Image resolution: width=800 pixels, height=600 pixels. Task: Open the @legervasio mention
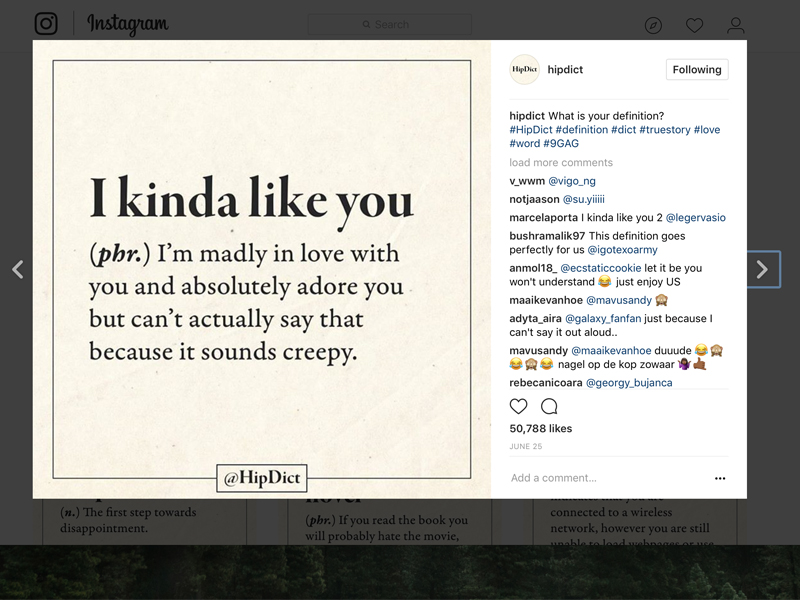(695, 217)
